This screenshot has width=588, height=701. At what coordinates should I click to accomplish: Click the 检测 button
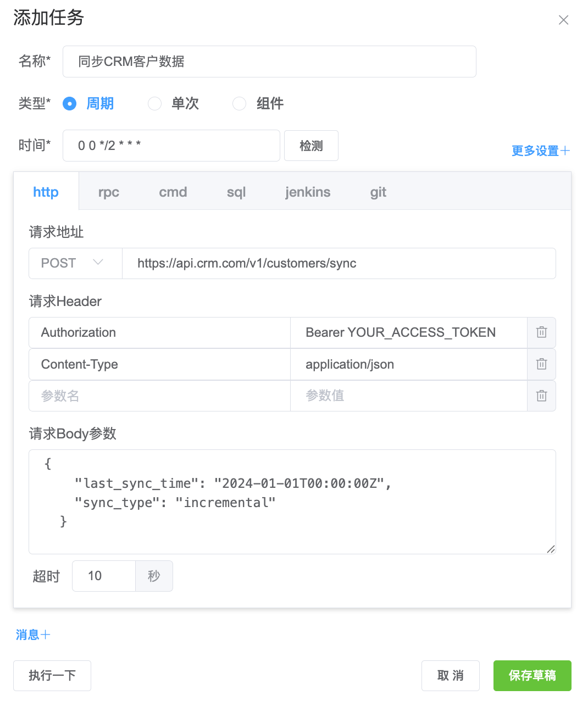pos(311,146)
